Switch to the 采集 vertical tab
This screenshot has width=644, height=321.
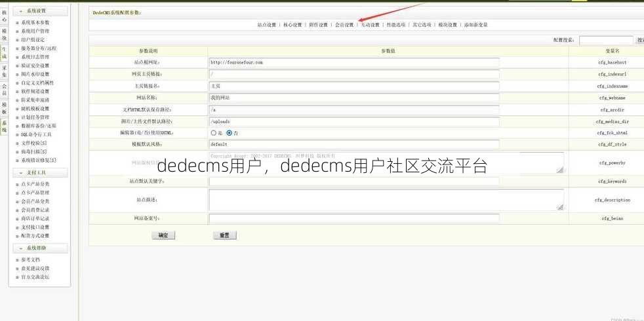[x=4, y=71]
